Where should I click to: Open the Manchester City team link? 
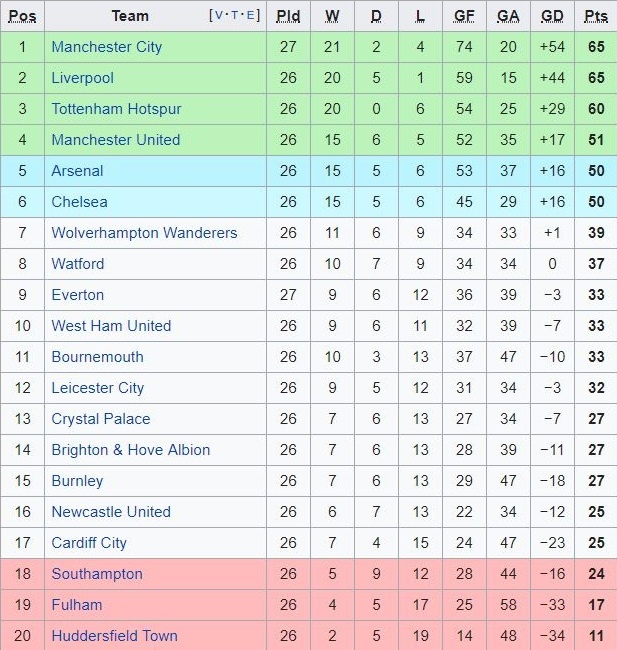106,47
